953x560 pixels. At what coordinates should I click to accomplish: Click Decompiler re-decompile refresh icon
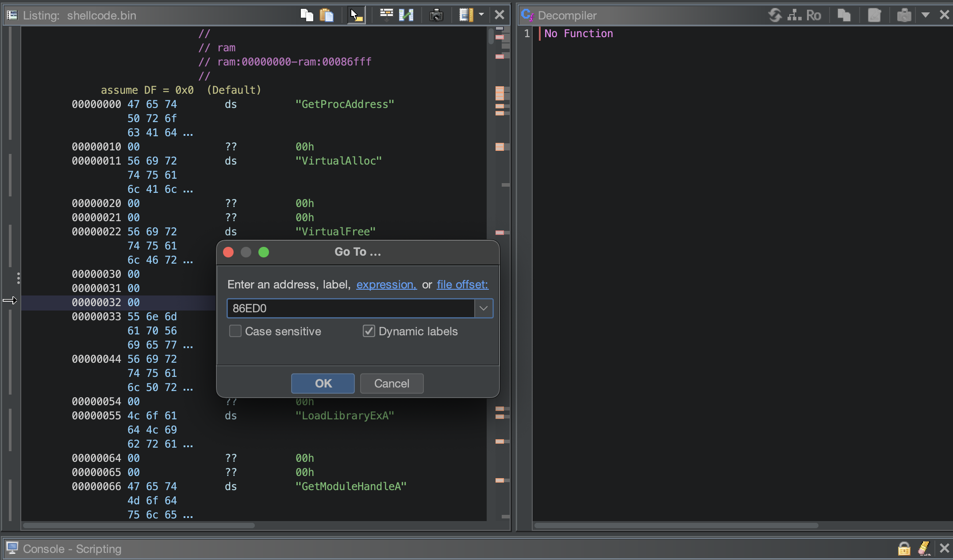[775, 15]
